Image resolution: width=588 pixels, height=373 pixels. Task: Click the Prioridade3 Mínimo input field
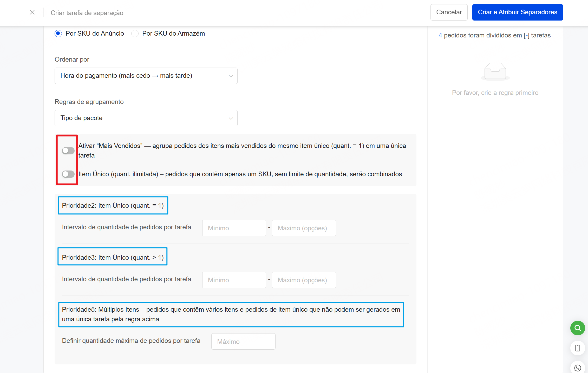click(x=234, y=280)
